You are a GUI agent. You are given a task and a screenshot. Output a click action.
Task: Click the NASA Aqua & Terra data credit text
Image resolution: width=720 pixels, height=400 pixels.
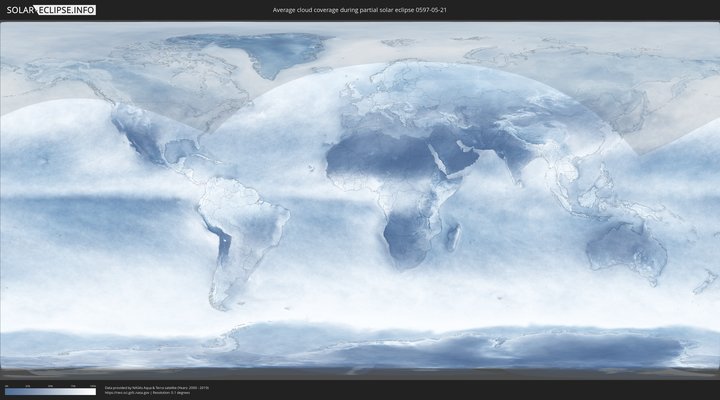pos(156,387)
